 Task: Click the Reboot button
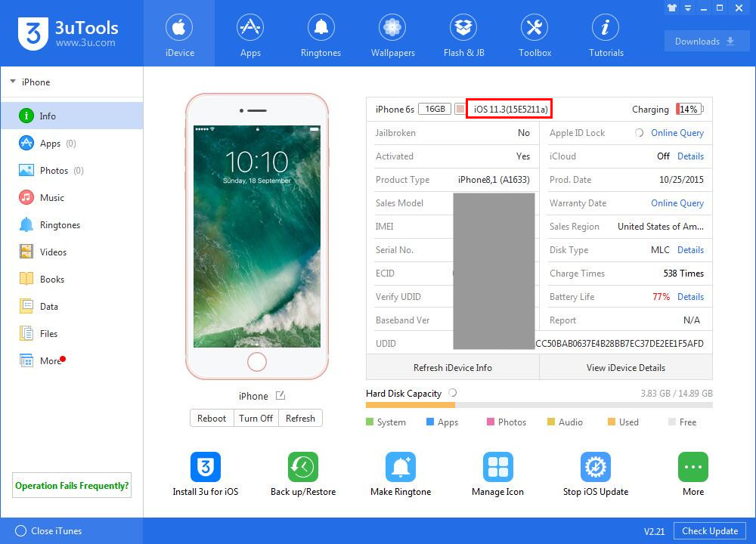pyautogui.click(x=212, y=419)
